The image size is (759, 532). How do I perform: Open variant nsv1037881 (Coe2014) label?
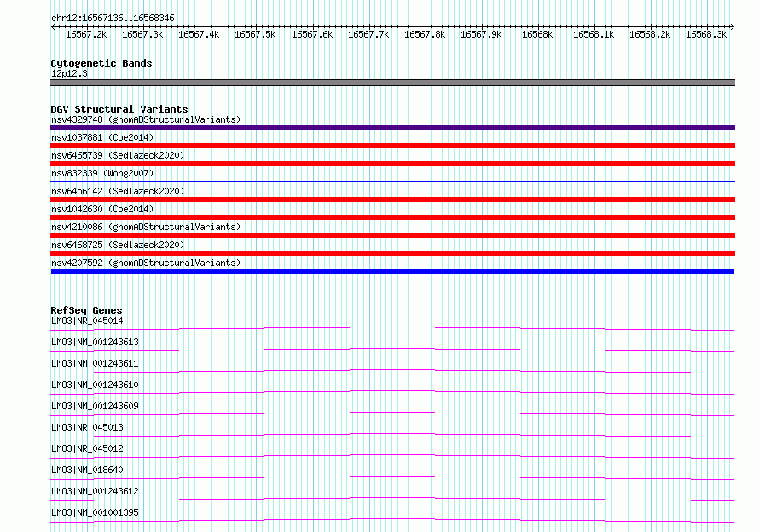click(x=102, y=137)
